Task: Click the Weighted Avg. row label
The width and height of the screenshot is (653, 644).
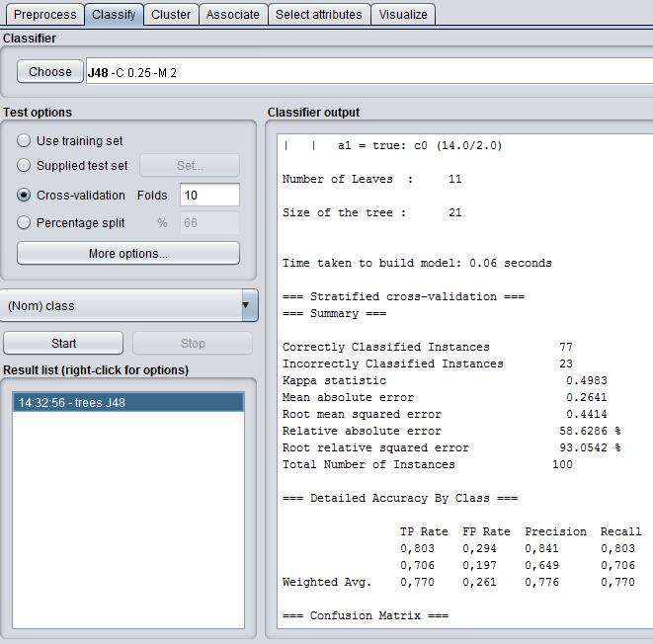Action: click(x=326, y=582)
